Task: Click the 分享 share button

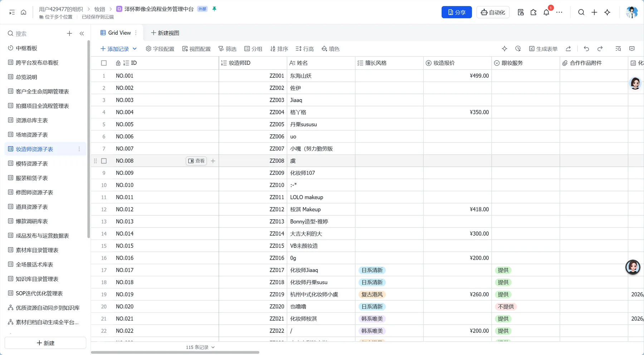Action: (457, 12)
